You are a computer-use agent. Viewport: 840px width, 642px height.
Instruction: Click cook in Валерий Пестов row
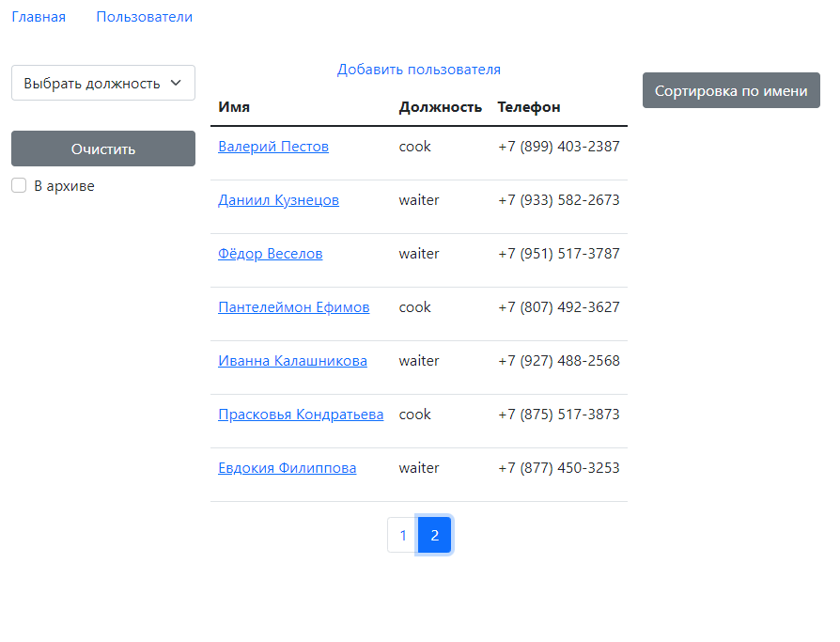tap(414, 147)
